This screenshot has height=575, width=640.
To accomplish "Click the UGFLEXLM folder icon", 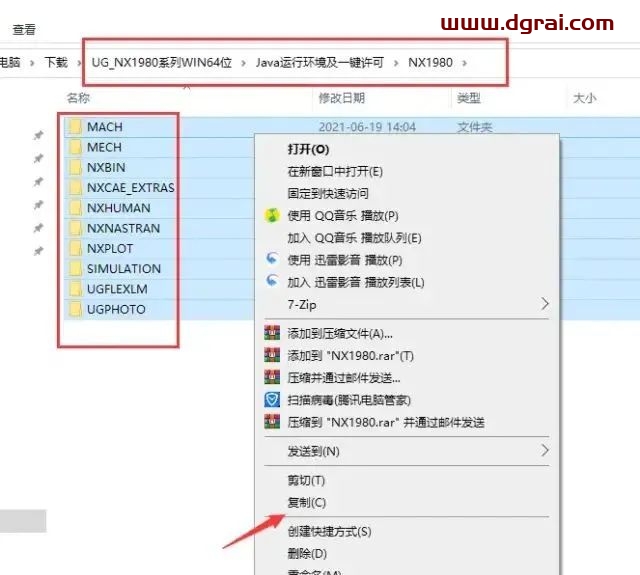I will (75, 289).
